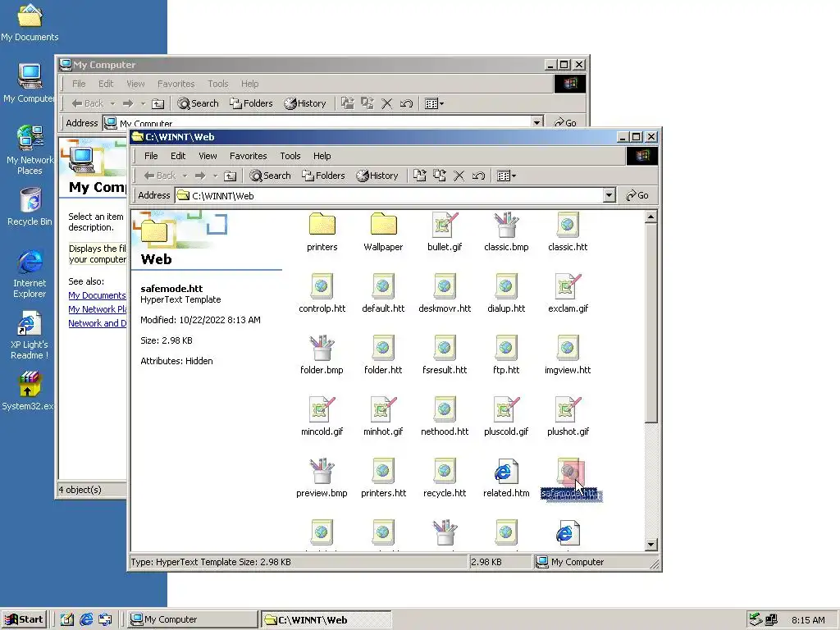Open the Help menu in Web window
This screenshot has height=630, width=840.
tap(322, 156)
